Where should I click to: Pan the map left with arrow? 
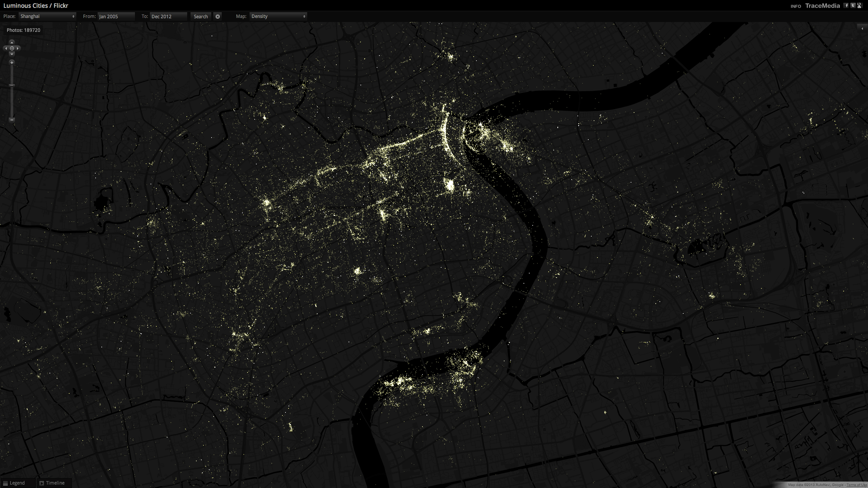click(x=6, y=48)
